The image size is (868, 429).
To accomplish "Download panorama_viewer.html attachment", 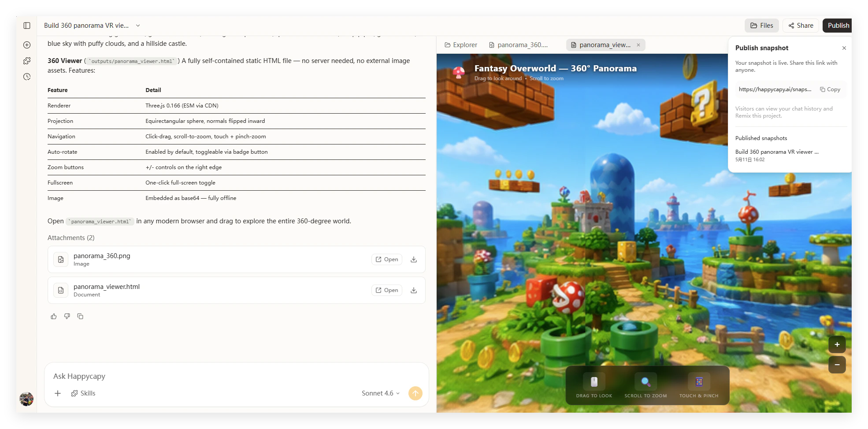I will click(414, 290).
